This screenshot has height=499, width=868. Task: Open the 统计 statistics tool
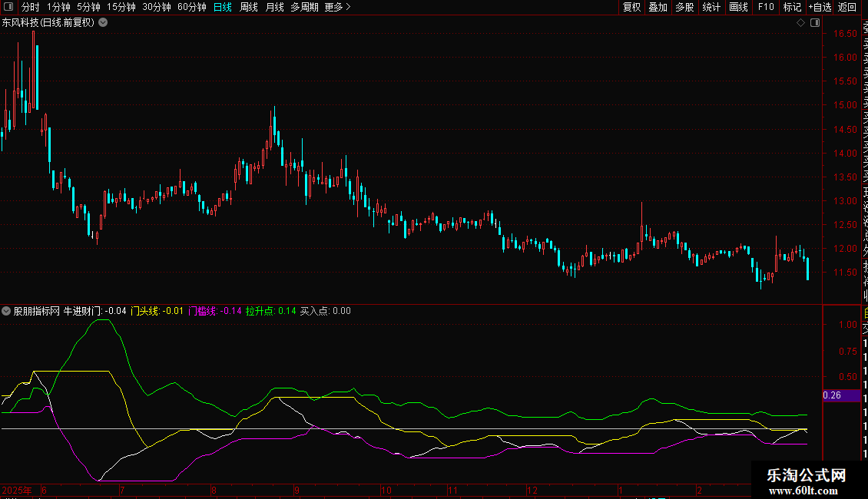coord(711,7)
